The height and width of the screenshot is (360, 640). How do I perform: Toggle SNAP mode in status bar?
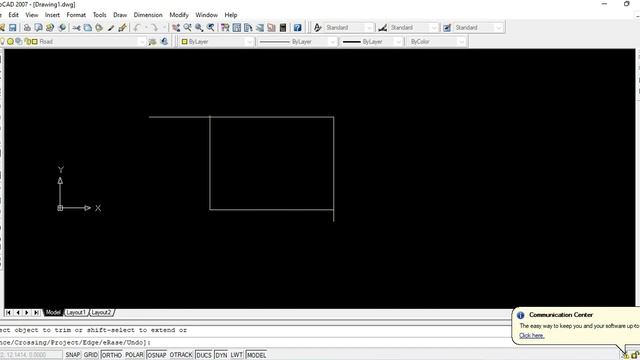(73, 355)
